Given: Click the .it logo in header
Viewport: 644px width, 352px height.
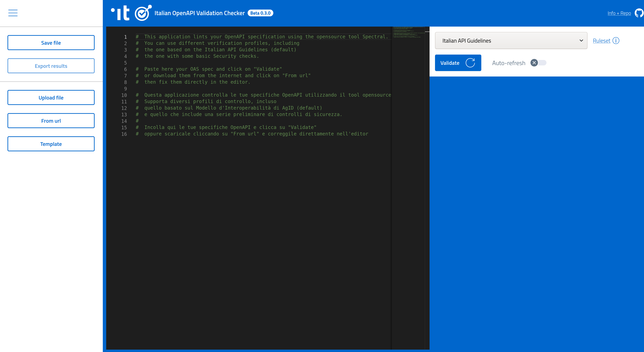Looking at the screenshot, I should 120,13.
